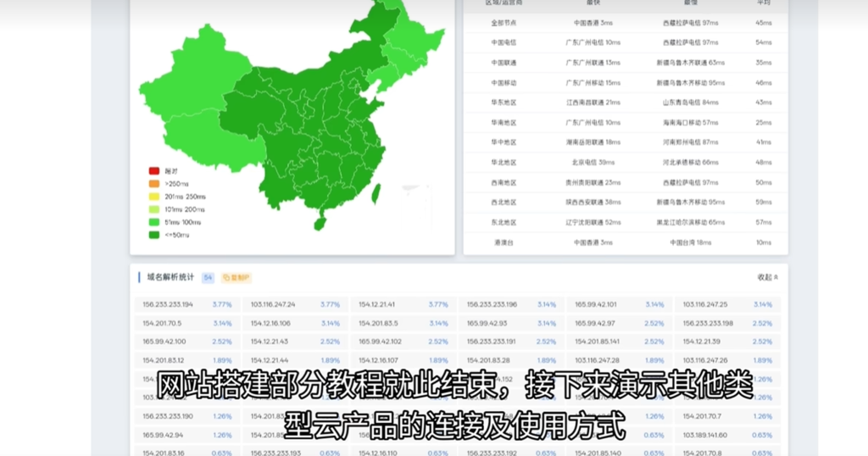Click the 华中地区 row label

[x=504, y=142]
